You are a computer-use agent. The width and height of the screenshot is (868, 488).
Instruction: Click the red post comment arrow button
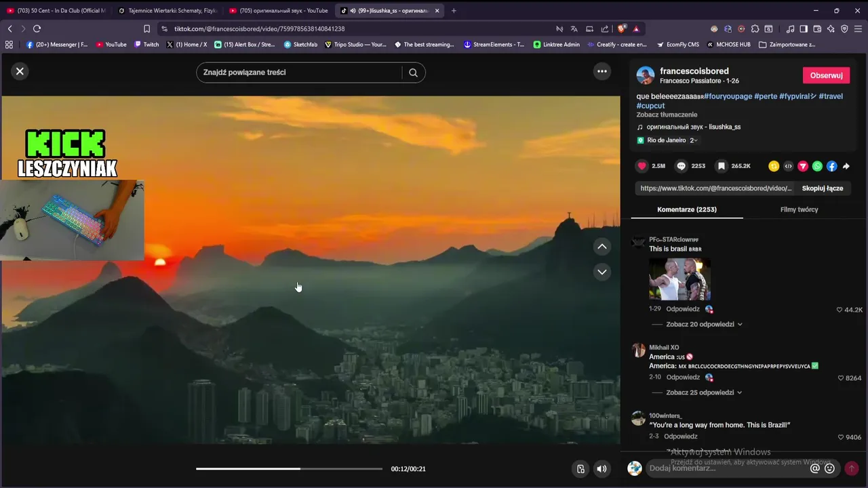(x=852, y=468)
